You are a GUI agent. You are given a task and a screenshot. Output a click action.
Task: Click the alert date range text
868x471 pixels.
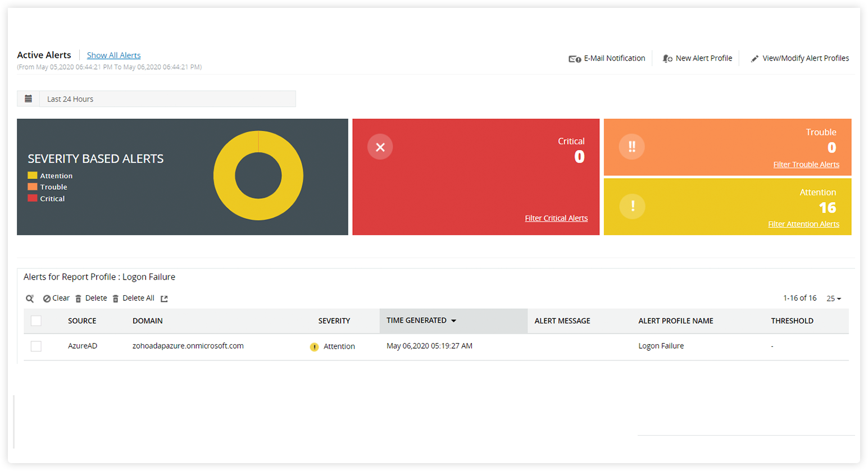pyautogui.click(x=110, y=67)
